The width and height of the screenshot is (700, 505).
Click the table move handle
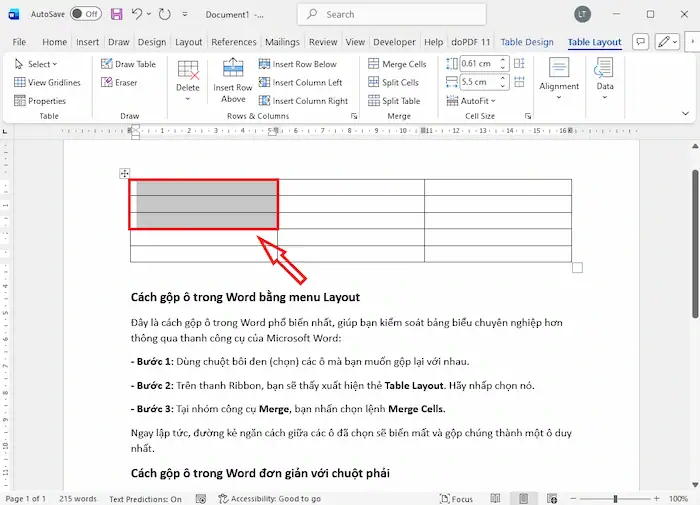(x=125, y=173)
